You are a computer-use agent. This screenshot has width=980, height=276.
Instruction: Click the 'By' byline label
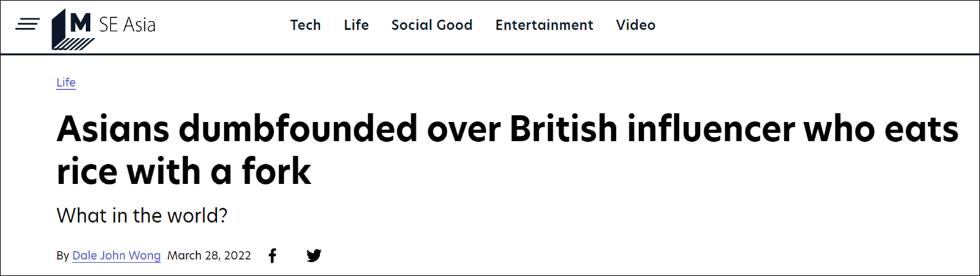tap(62, 256)
